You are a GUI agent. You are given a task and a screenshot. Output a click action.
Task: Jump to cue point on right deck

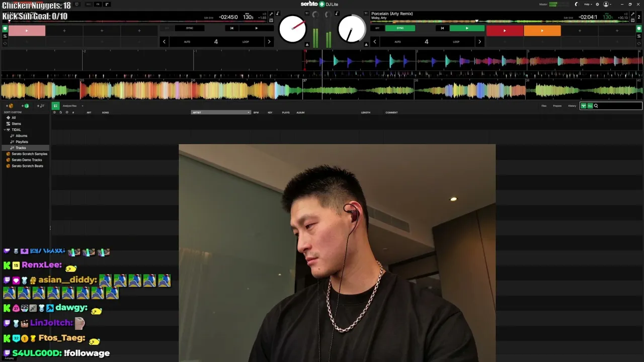coord(442,28)
